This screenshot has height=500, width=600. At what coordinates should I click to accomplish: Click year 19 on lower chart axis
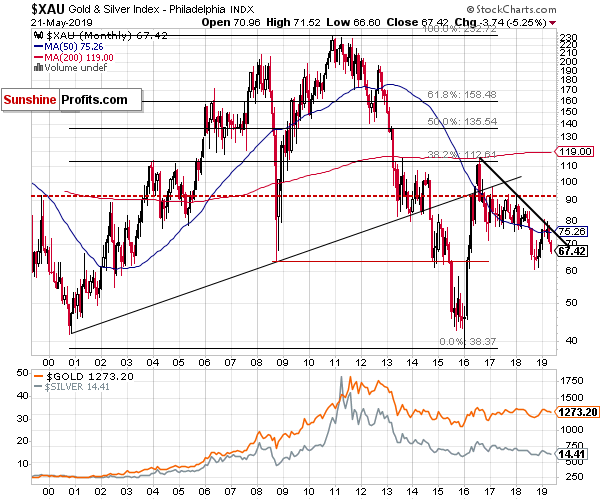click(x=542, y=491)
